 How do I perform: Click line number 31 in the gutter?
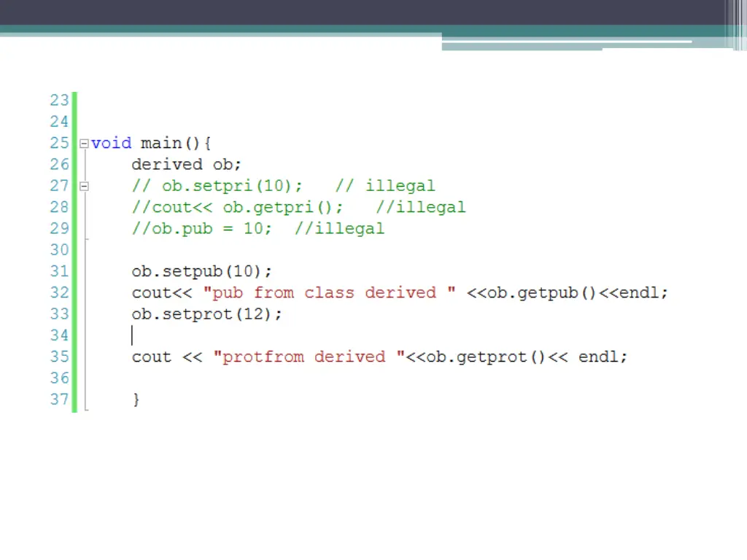(x=59, y=271)
